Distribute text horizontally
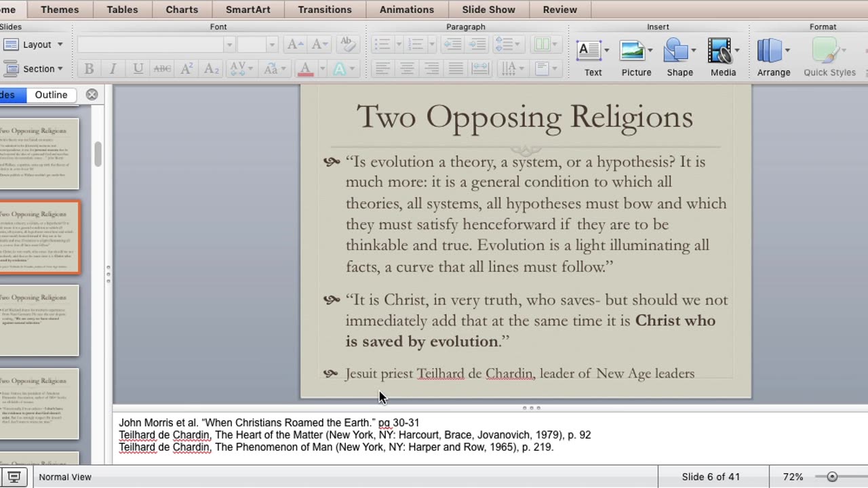The width and height of the screenshot is (868, 488). [479, 68]
